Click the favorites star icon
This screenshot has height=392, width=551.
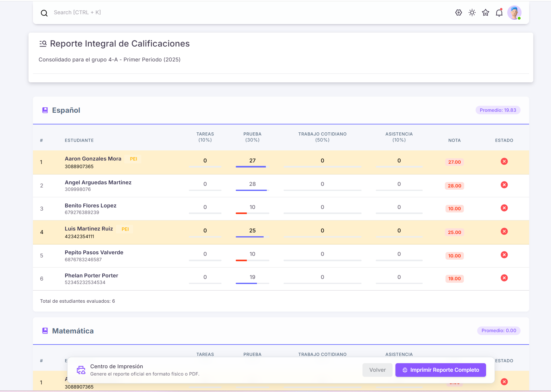coord(485,13)
